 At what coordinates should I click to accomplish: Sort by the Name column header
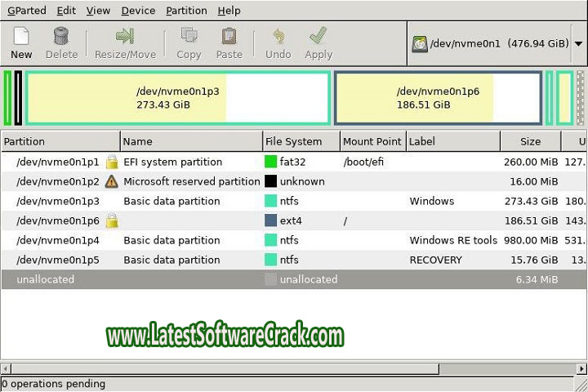pyautogui.click(x=191, y=141)
